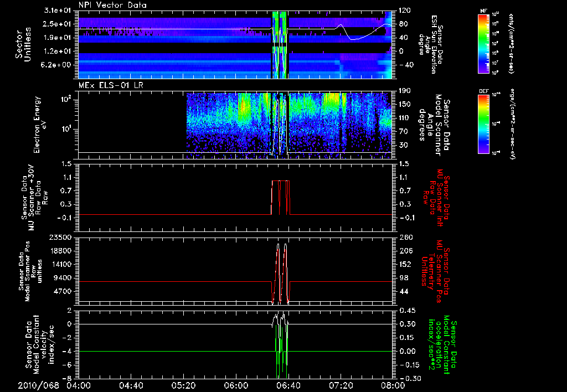Image resolution: width=567 pixels, height=392 pixels.
Task: Click the 04:40 time tick label
Action: pyautogui.click(x=131, y=385)
